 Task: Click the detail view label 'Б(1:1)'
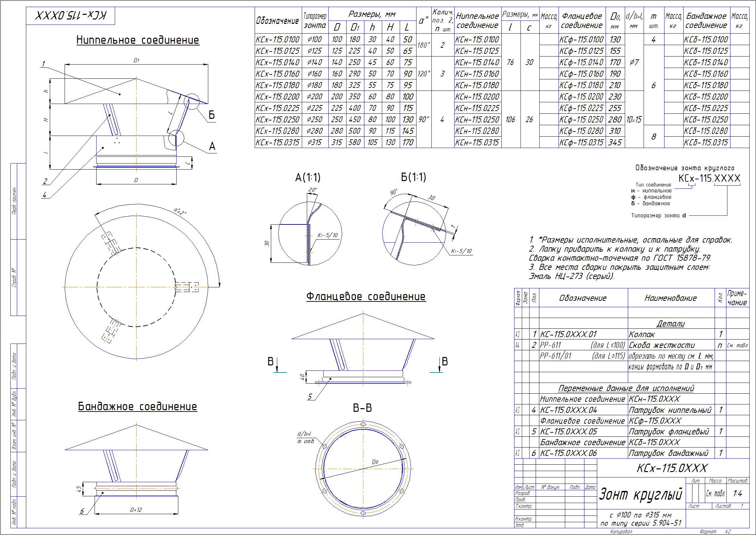(413, 177)
